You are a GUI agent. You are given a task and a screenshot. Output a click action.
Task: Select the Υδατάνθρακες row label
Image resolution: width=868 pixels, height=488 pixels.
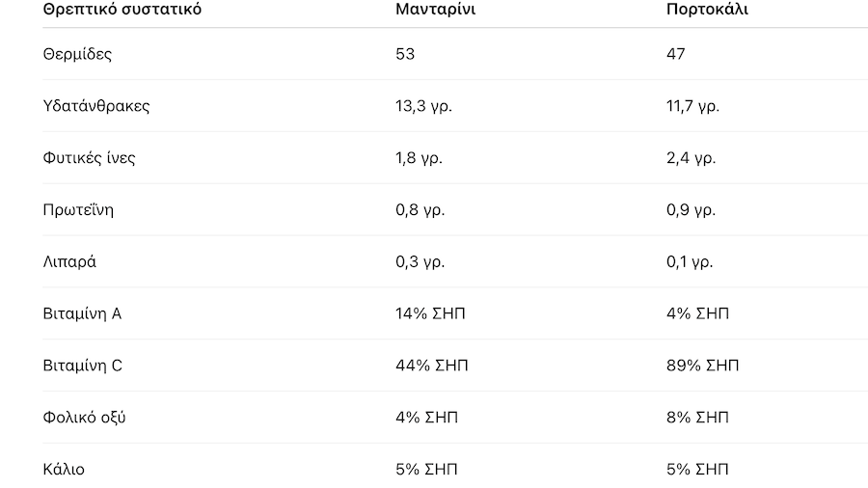(x=96, y=106)
